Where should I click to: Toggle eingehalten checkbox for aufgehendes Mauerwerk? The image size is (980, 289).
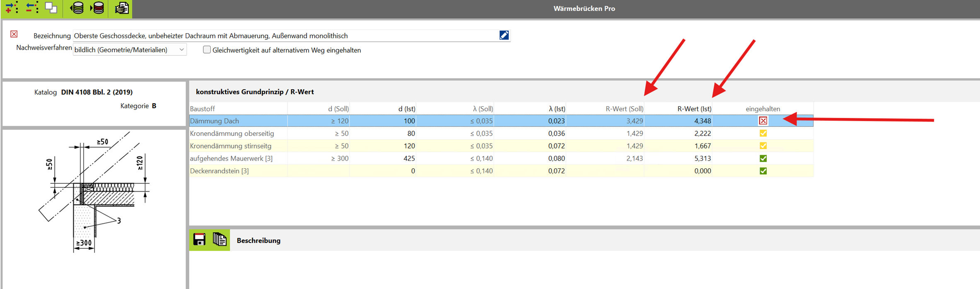coord(763,158)
